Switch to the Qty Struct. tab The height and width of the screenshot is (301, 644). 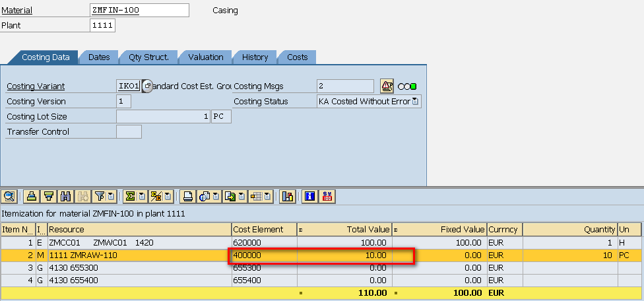(148, 57)
